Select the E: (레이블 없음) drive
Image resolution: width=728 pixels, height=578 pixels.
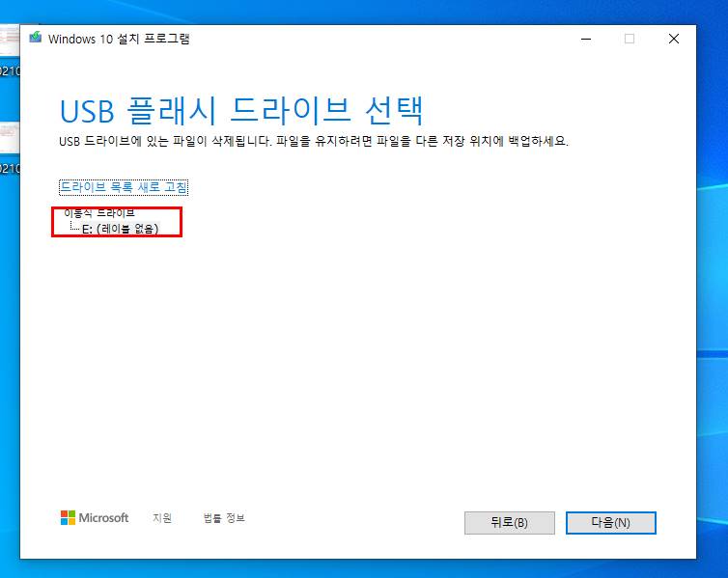coord(121,229)
